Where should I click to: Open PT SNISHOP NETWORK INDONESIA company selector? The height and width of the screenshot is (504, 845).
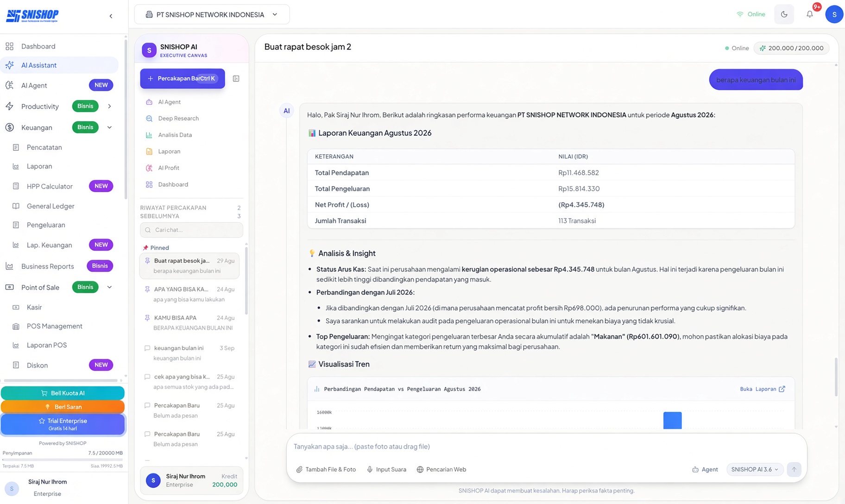212,14
